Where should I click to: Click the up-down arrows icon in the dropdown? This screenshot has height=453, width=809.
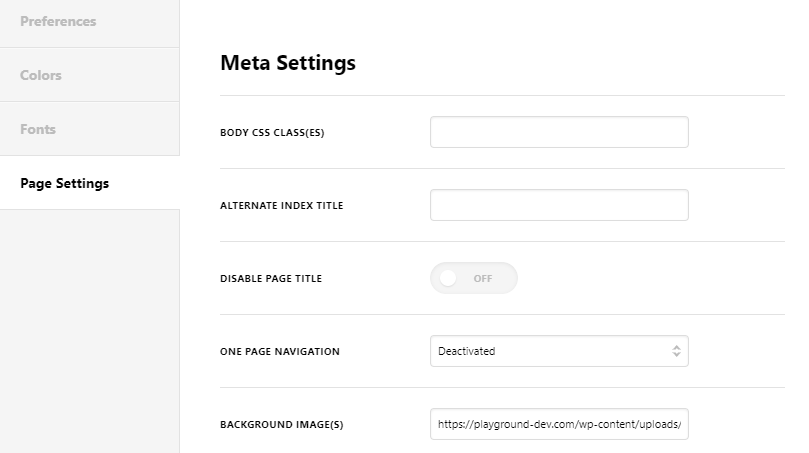tap(676, 351)
